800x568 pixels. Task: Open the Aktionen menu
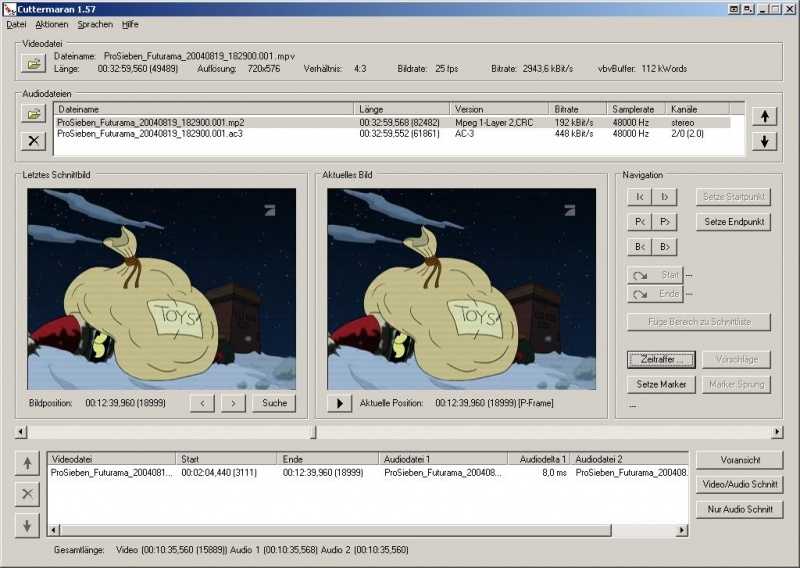[51, 23]
